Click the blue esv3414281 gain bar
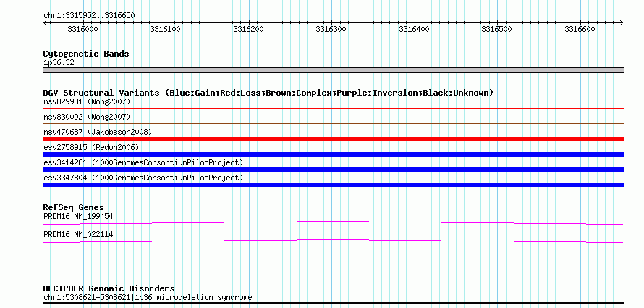The width and height of the screenshot is (644, 308). (333, 170)
